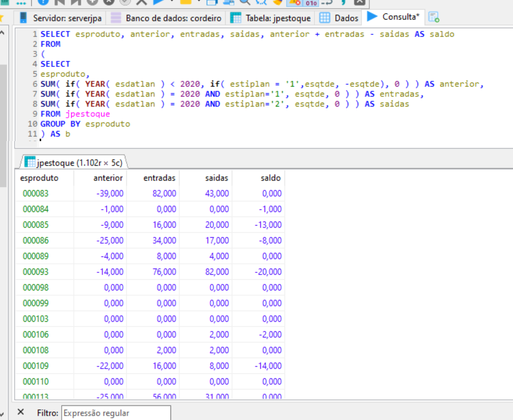Place cursor on the GROUP BY esproduto line
513x420 pixels.
tap(85, 124)
